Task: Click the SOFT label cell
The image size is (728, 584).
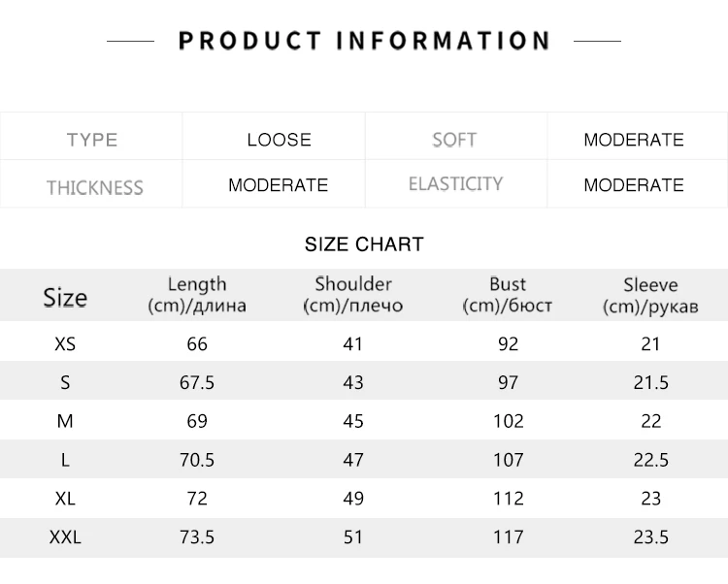Action: [x=454, y=140]
